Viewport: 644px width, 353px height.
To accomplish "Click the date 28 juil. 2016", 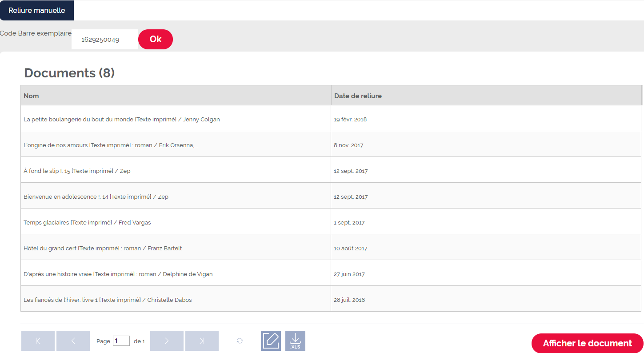I will coord(349,300).
